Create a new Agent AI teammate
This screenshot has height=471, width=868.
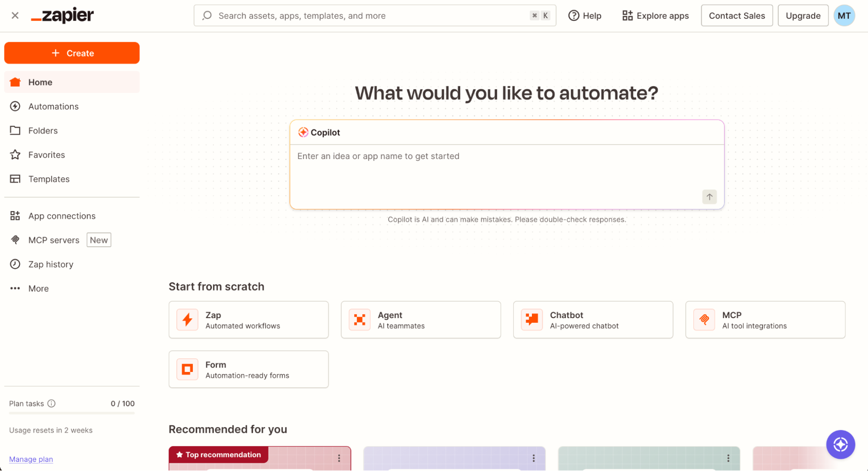pyautogui.click(x=421, y=320)
